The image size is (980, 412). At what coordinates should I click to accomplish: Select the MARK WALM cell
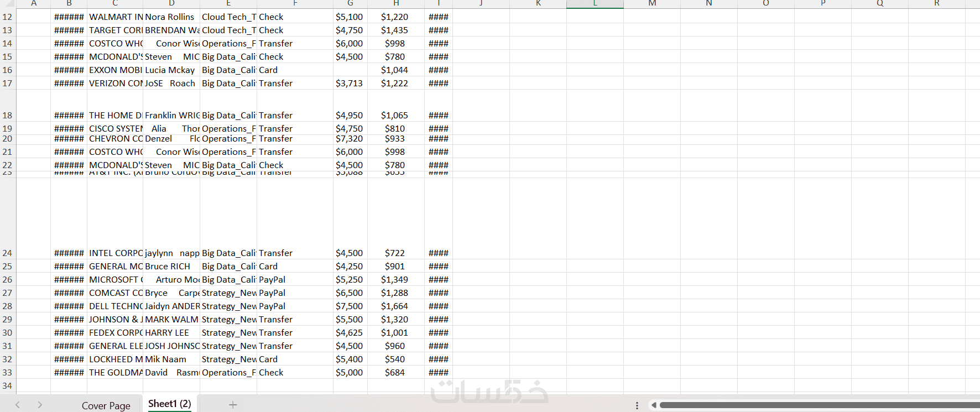click(171, 319)
